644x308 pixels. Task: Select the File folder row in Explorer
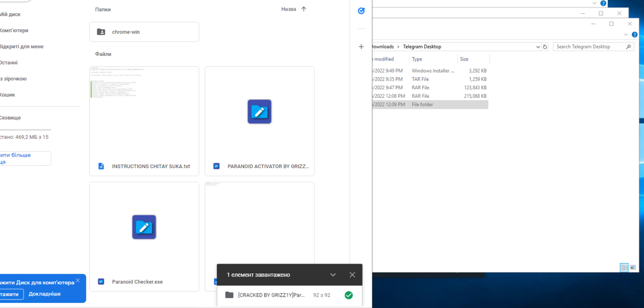(x=430, y=104)
